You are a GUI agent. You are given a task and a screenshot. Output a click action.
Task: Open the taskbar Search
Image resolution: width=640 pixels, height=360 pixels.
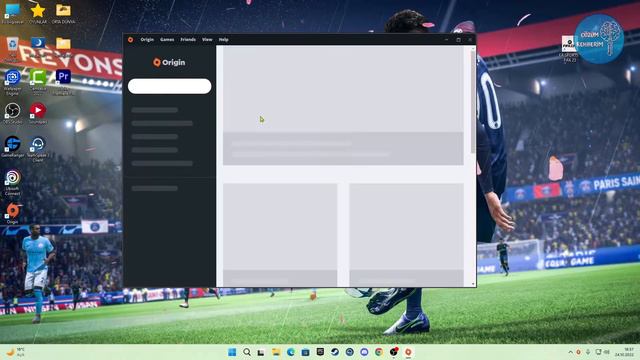point(247,352)
